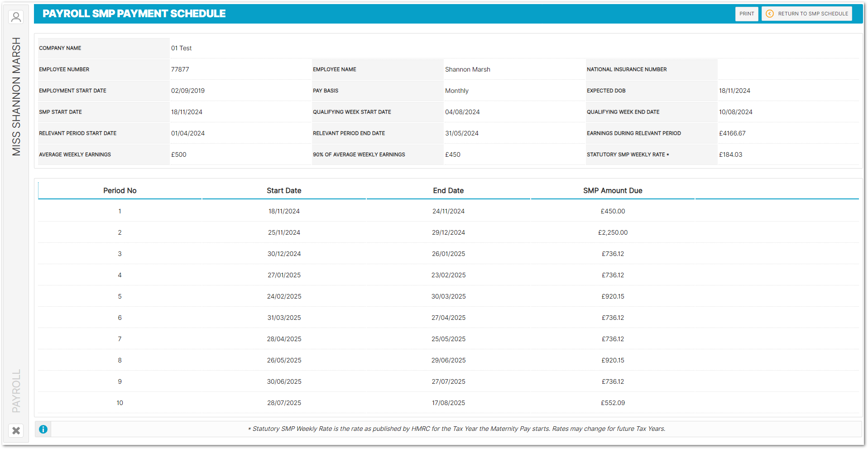Click period 1 start date 18/11/2024 in table
Screen dimensions: 868x449
284,211
